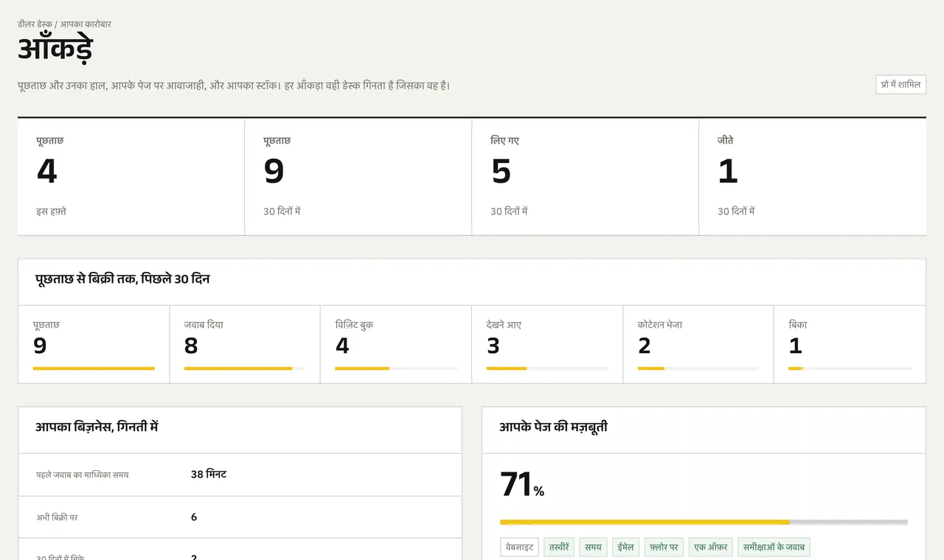The height and width of the screenshot is (560, 944).
Task: Click the विजिट बुक funnel progress bar
Action: tap(396, 368)
